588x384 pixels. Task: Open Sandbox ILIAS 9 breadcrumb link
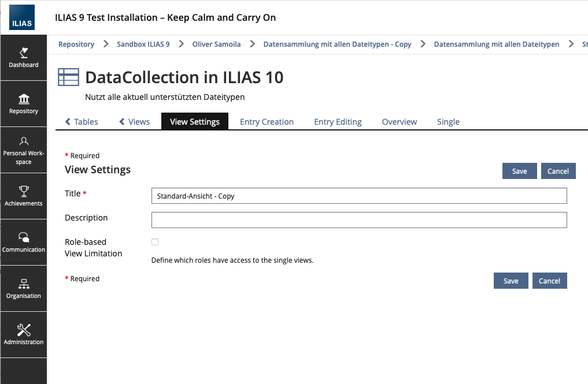143,44
